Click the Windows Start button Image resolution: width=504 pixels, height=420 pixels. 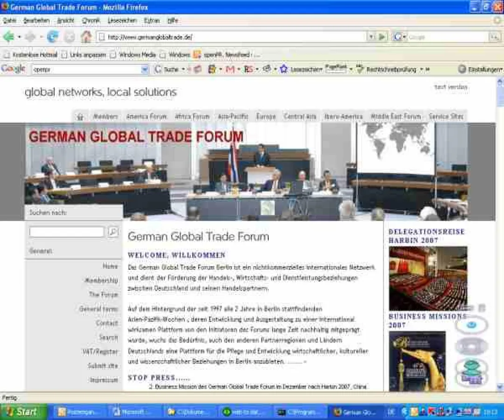[21, 412]
